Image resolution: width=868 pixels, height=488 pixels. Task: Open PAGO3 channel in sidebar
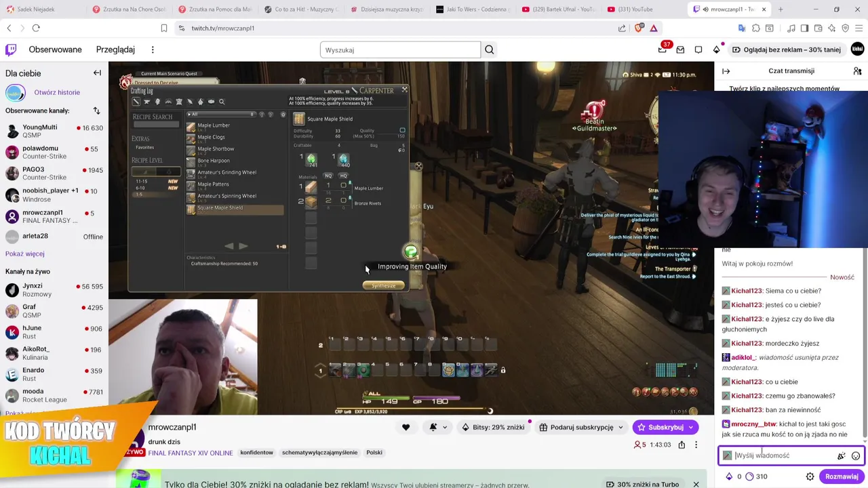point(54,174)
